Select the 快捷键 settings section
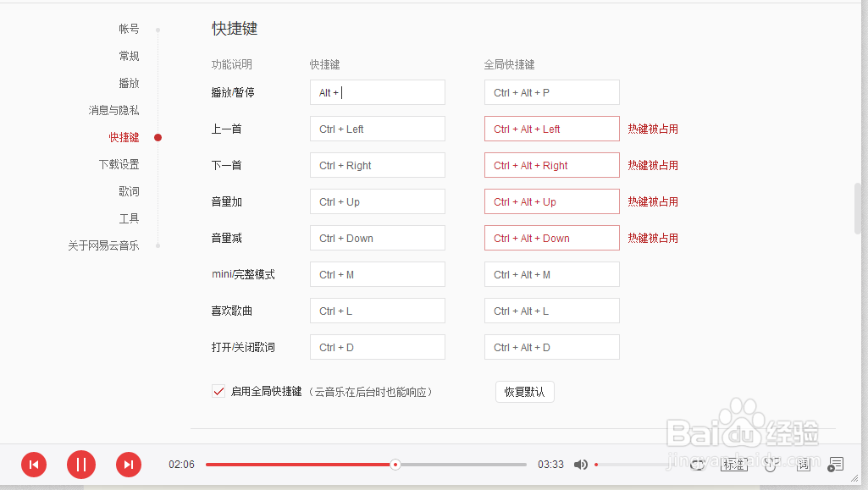The height and width of the screenshot is (490, 868). (x=124, y=137)
